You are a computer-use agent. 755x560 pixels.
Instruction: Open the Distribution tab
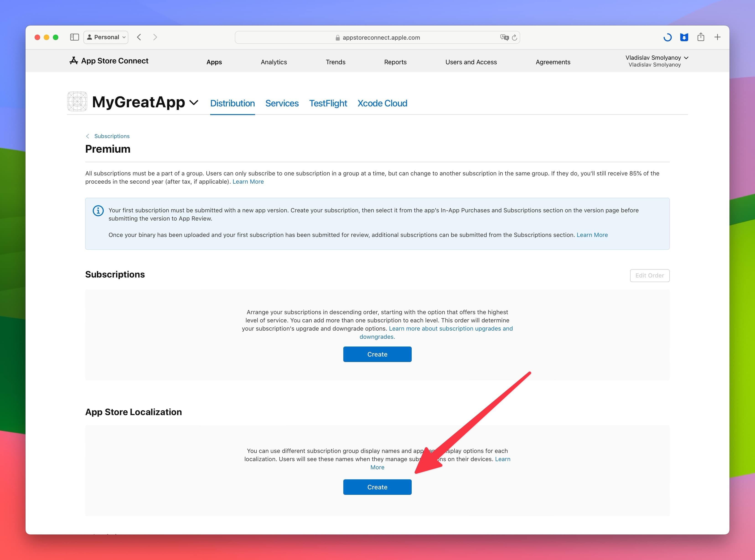pos(233,103)
